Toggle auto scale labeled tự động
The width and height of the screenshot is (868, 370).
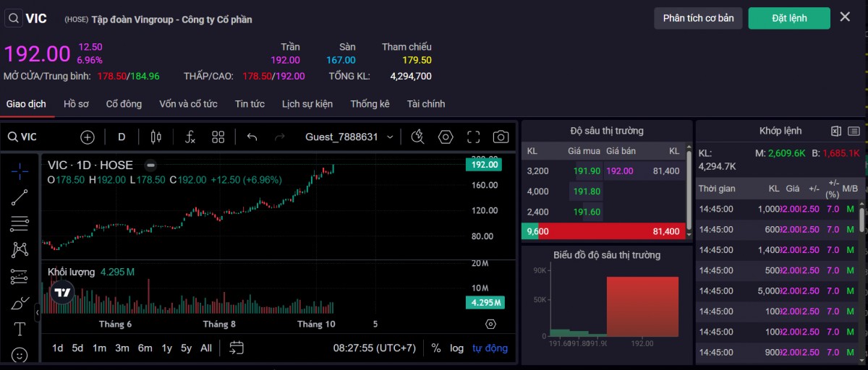490,348
